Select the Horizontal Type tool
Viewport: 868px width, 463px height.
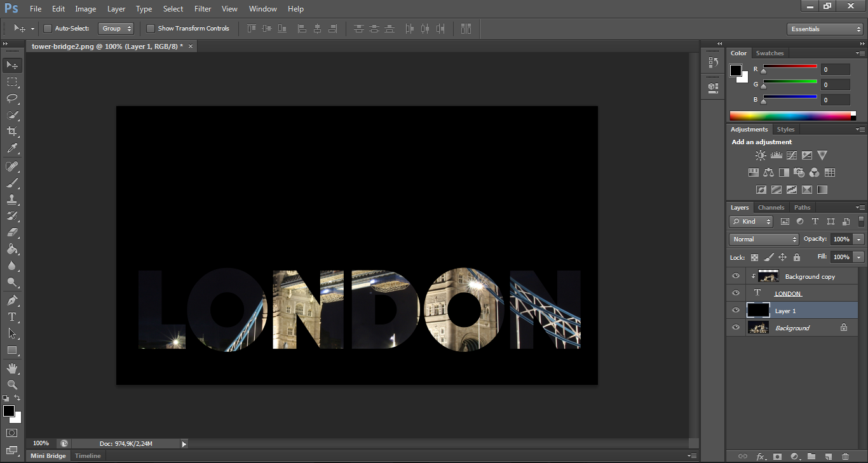12,316
